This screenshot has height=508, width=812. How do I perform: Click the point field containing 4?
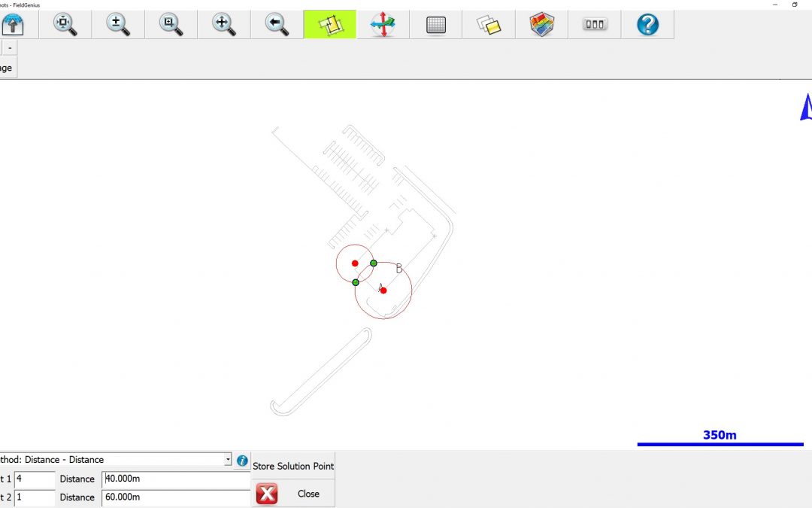pos(34,479)
